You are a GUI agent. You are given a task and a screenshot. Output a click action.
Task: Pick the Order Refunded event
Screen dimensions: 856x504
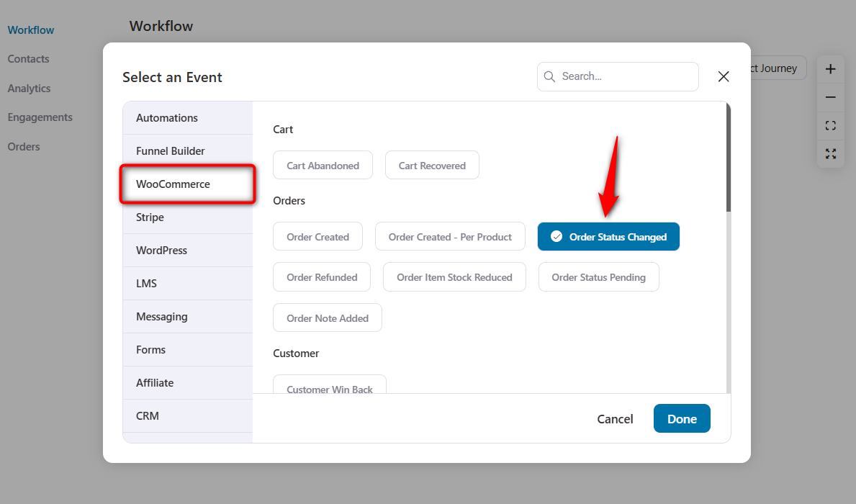322,277
